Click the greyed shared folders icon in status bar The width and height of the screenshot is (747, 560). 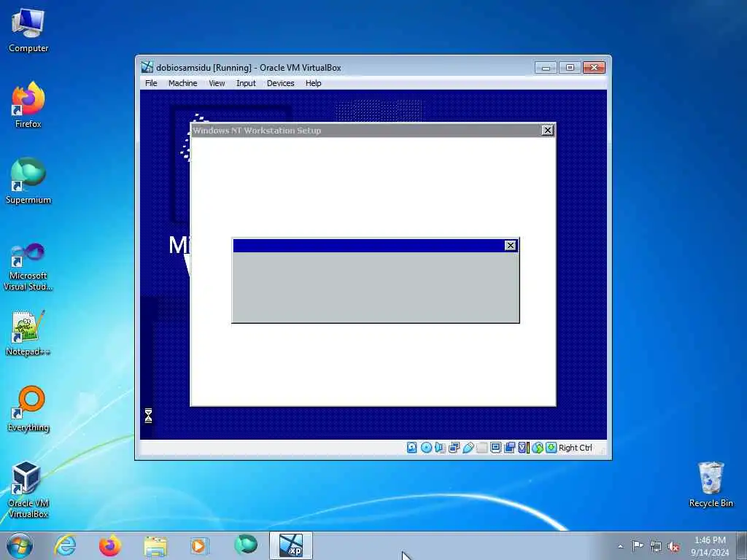[x=481, y=448]
